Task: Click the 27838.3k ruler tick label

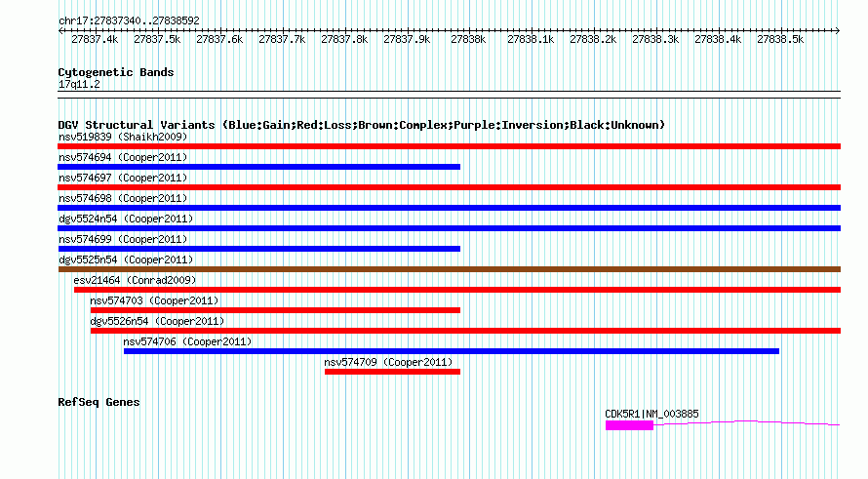Action: tap(655, 39)
